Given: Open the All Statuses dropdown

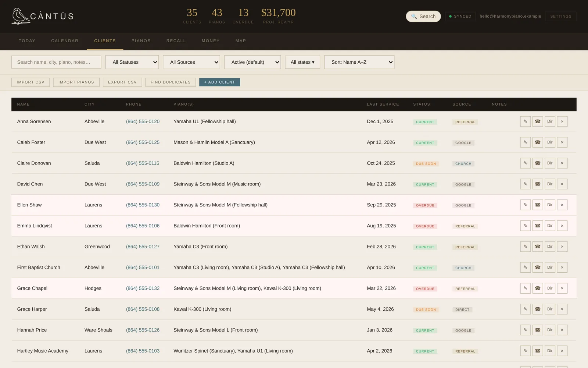Looking at the screenshot, I should (x=132, y=62).
